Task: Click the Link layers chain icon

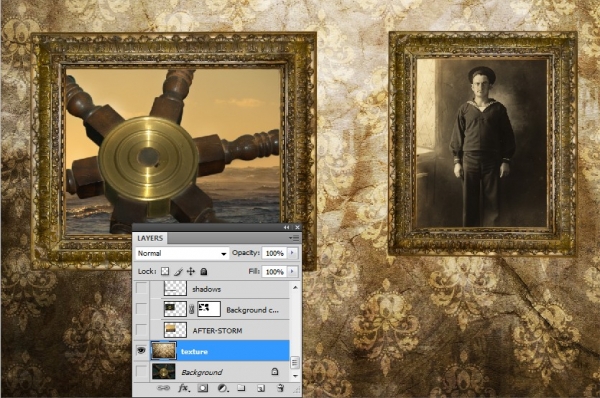Action: 164,388
